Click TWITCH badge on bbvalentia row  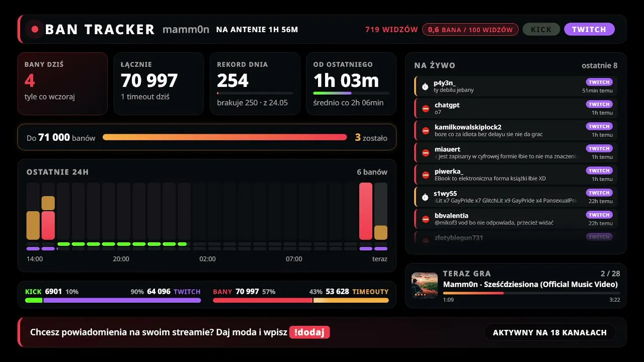[x=599, y=215]
